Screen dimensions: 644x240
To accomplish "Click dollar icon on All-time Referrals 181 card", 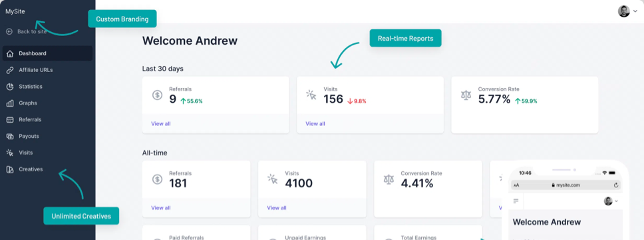I will pos(157,179).
